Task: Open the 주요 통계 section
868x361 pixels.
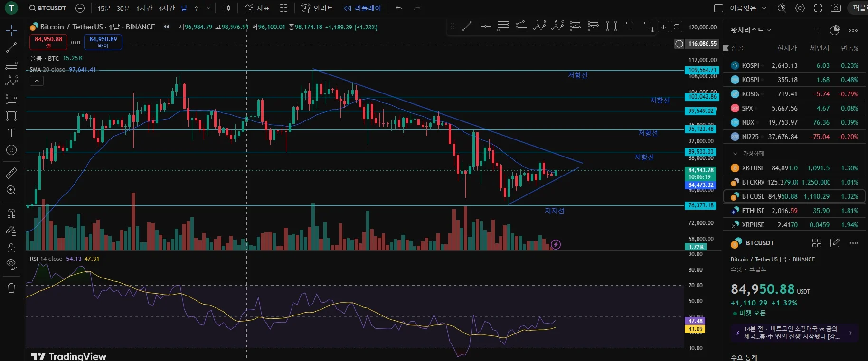Action: click(x=744, y=357)
